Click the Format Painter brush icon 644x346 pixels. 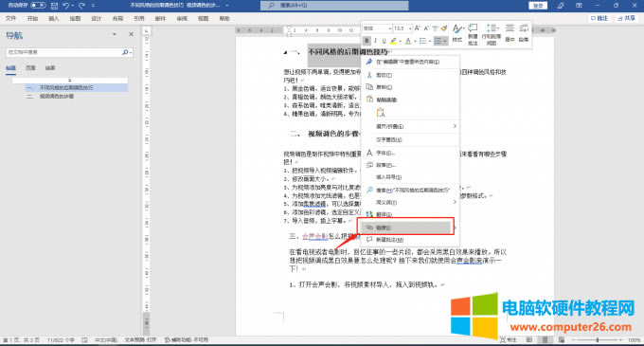[x=444, y=28]
